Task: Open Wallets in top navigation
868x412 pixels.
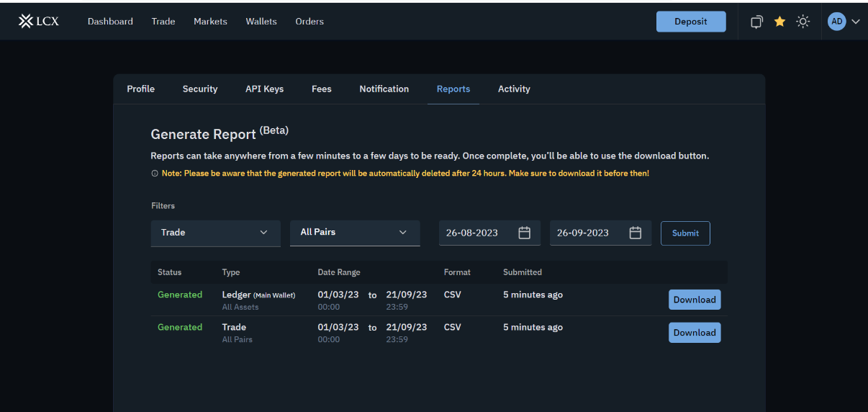Action: click(x=261, y=22)
